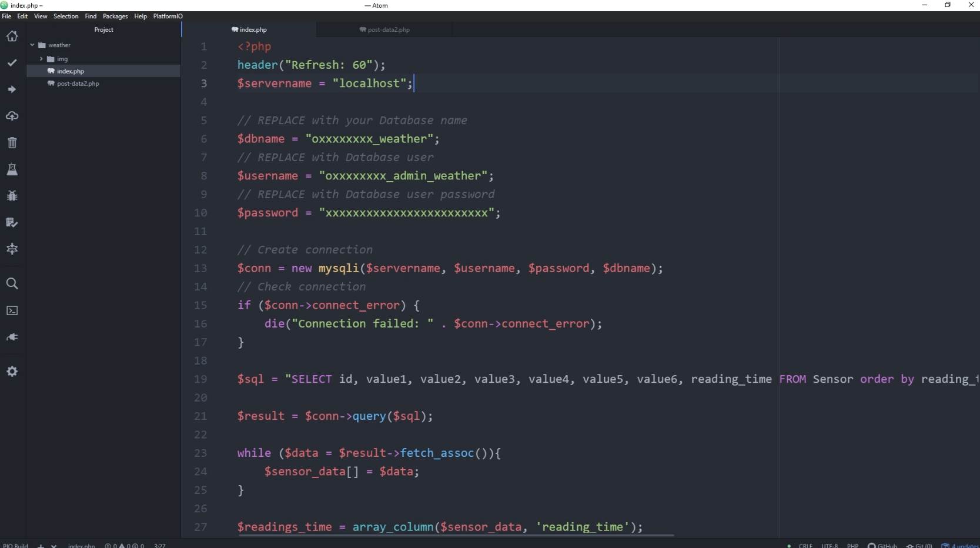The image size is (980, 548).
Task: Click the green status dot in status bar
Action: pos(789,546)
